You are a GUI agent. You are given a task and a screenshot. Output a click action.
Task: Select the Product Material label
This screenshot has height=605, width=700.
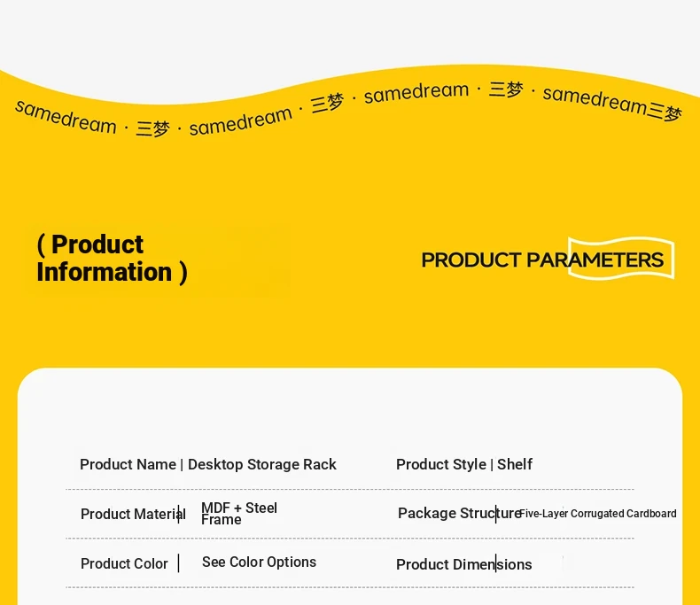pyautogui.click(x=133, y=514)
